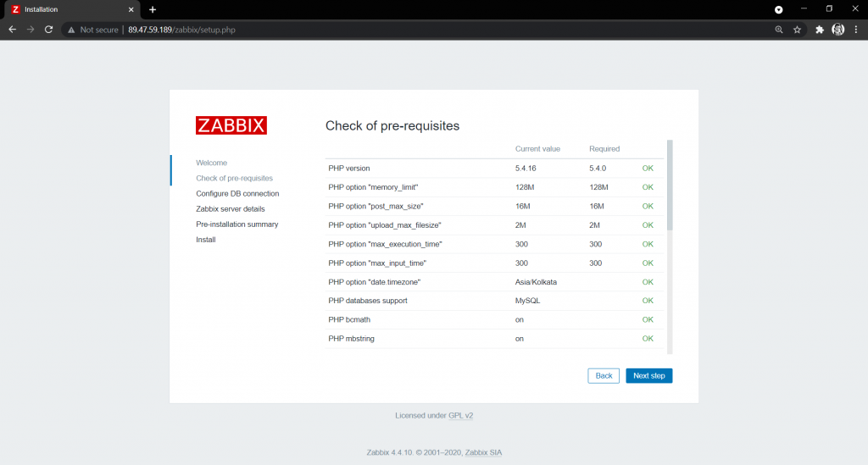
Task: Select the Welcome step in sidebar
Action: click(x=211, y=163)
